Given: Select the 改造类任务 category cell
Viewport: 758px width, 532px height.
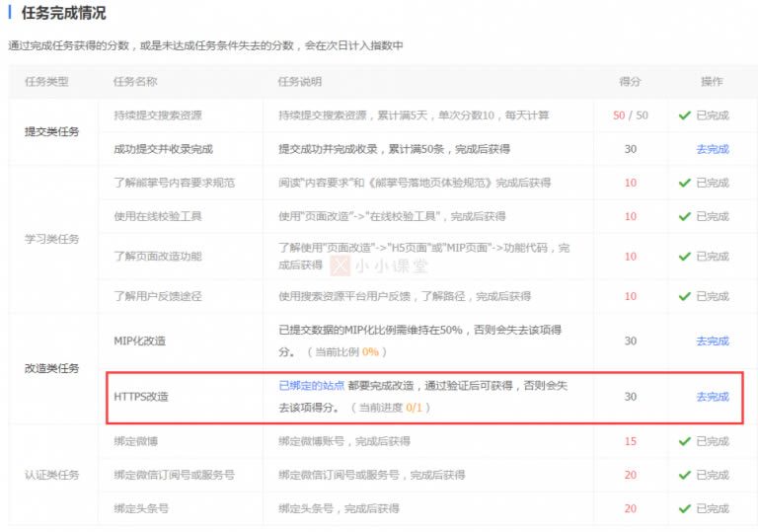Looking at the screenshot, I should [51, 368].
